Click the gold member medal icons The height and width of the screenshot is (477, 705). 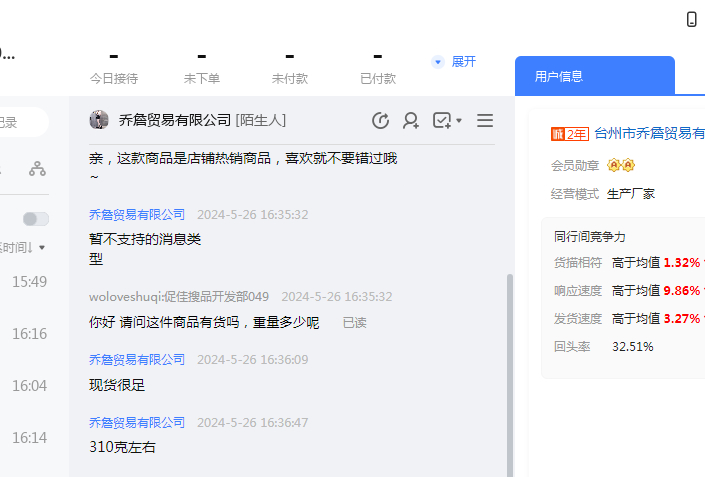(621, 165)
